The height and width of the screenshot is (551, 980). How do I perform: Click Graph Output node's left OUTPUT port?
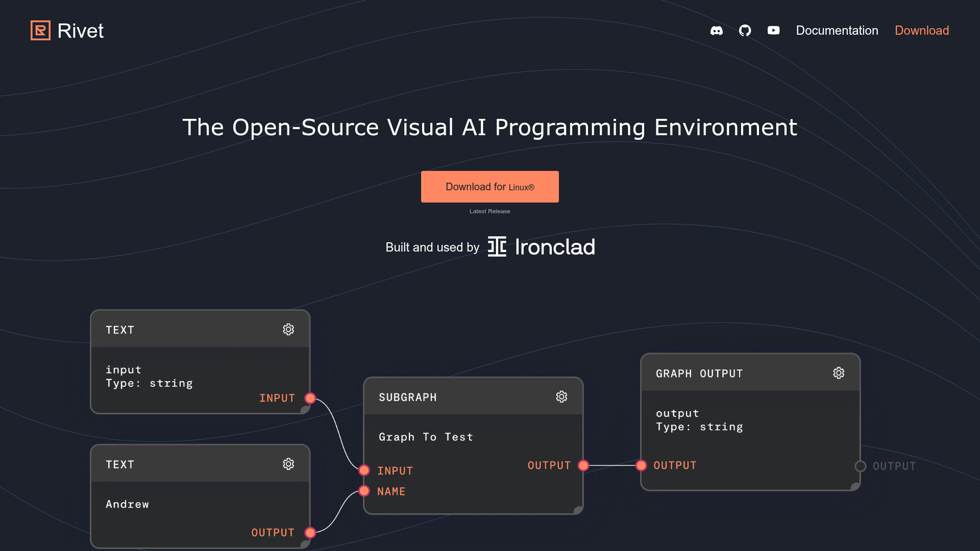tap(642, 465)
